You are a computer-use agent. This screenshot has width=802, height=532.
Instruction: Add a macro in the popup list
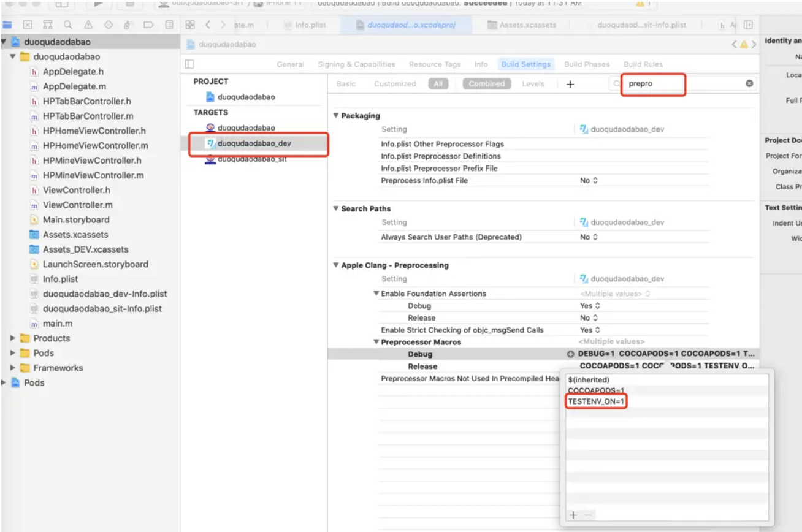pyautogui.click(x=573, y=515)
